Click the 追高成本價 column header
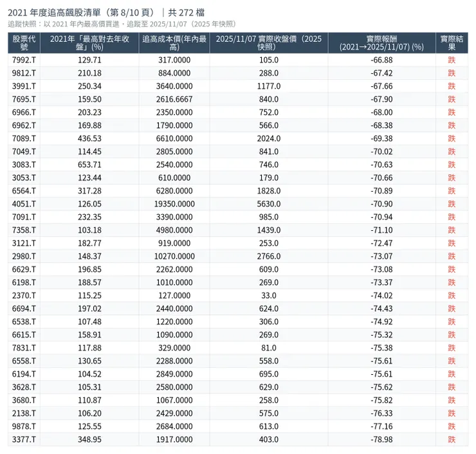Image resolution: width=476 pixels, height=454 pixels. pos(174,43)
